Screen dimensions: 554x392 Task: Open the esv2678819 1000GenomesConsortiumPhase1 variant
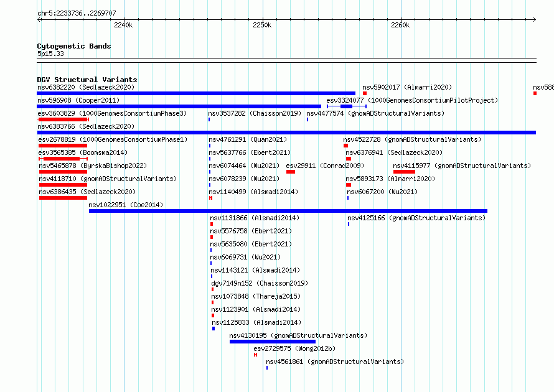click(x=113, y=139)
